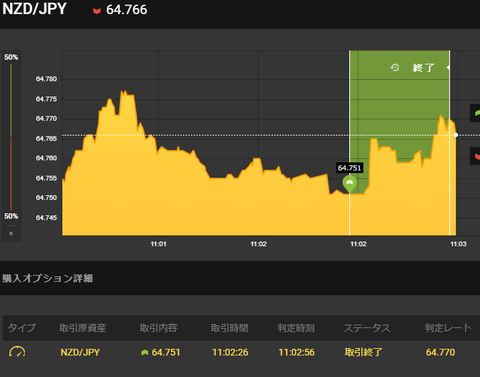This screenshot has height=377, width=480.
Task: Click the 64.751 price tooltip on chart
Action: (349, 168)
